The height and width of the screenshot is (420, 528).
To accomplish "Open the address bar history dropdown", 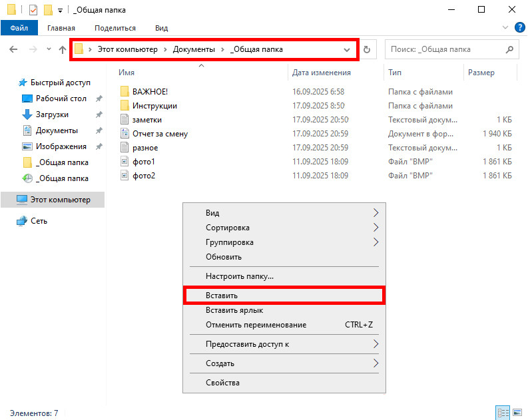I will click(x=347, y=49).
